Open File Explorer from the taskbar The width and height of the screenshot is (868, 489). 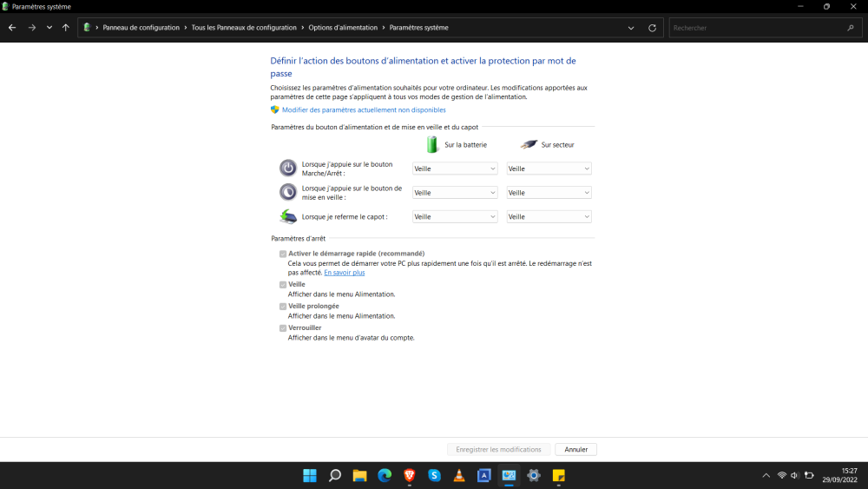pyautogui.click(x=359, y=475)
